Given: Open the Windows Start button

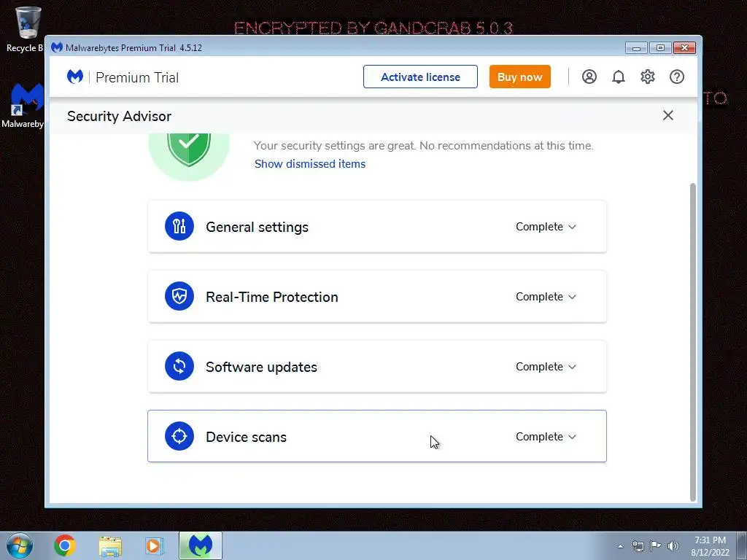Looking at the screenshot, I should click(x=19, y=545).
